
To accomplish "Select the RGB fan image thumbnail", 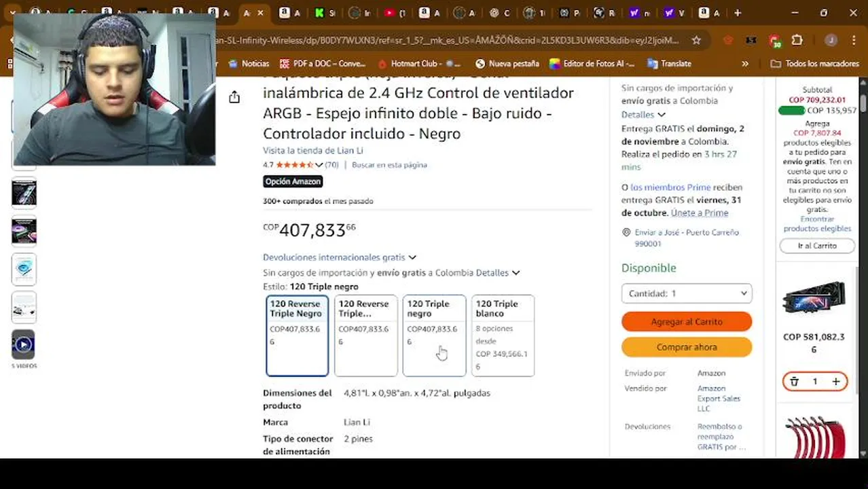I will point(24,231).
